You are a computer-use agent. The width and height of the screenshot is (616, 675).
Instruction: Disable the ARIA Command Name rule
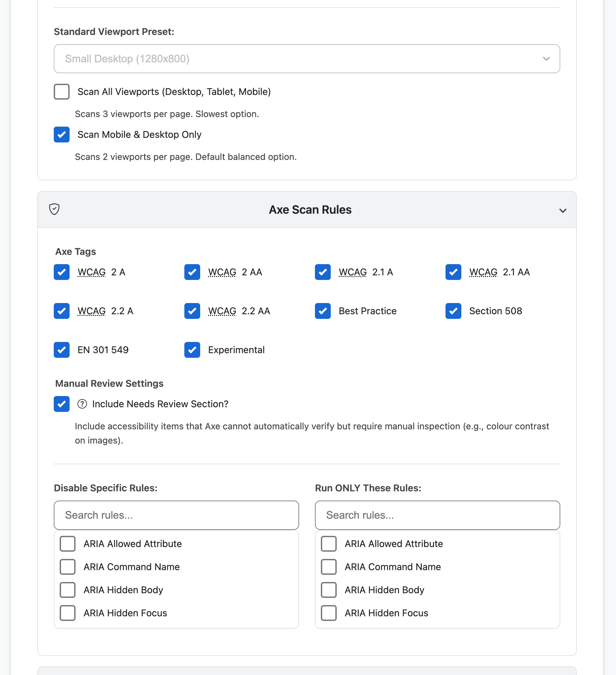click(68, 567)
